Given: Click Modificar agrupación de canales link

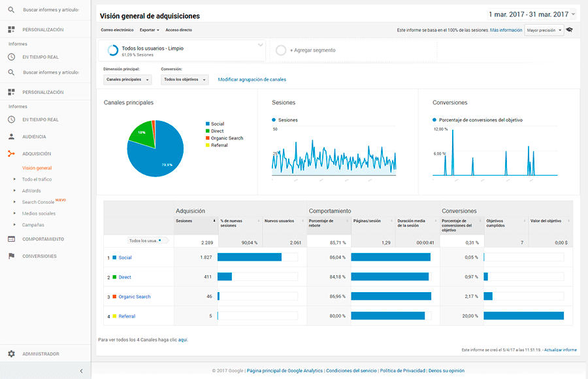Looking at the screenshot, I should click(252, 80).
